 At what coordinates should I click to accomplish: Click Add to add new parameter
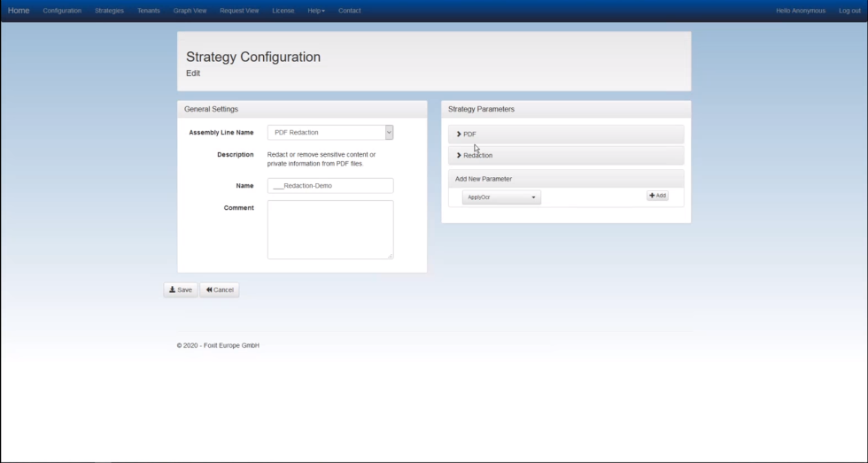tap(657, 196)
